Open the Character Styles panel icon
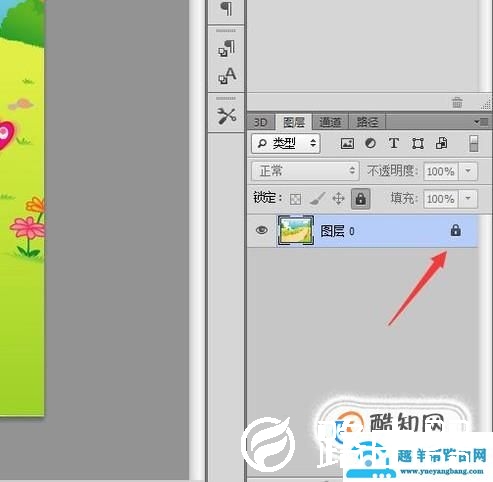Screen dimensions: 493x482 click(227, 76)
